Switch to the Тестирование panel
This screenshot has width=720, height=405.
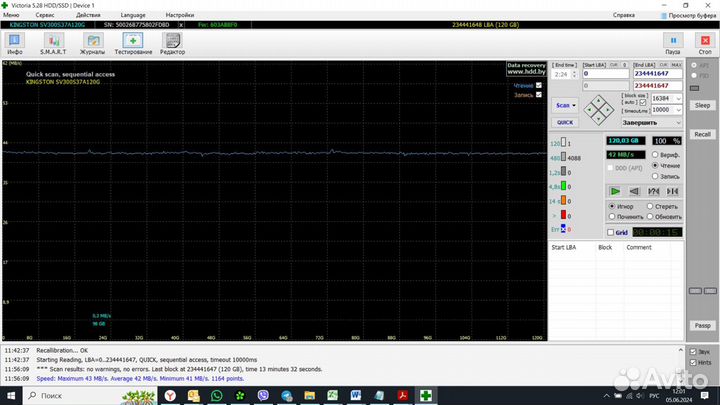pyautogui.click(x=133, y=44)
